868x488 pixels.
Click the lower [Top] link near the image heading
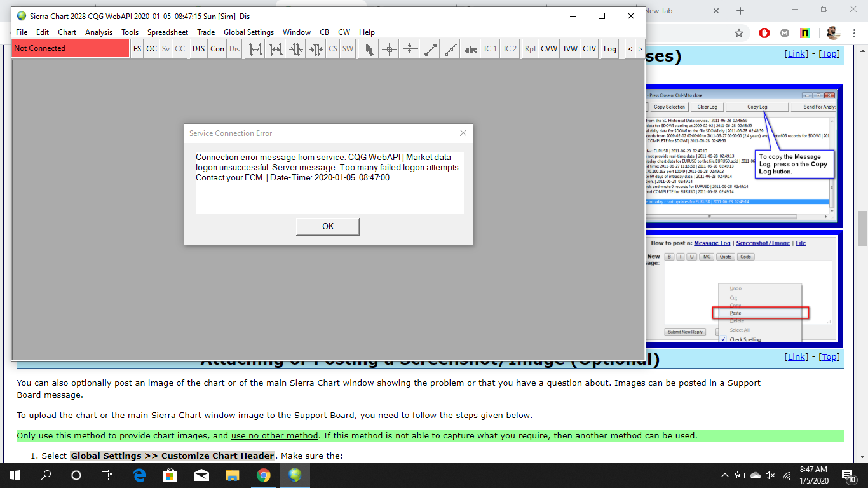tap(829, 357)
